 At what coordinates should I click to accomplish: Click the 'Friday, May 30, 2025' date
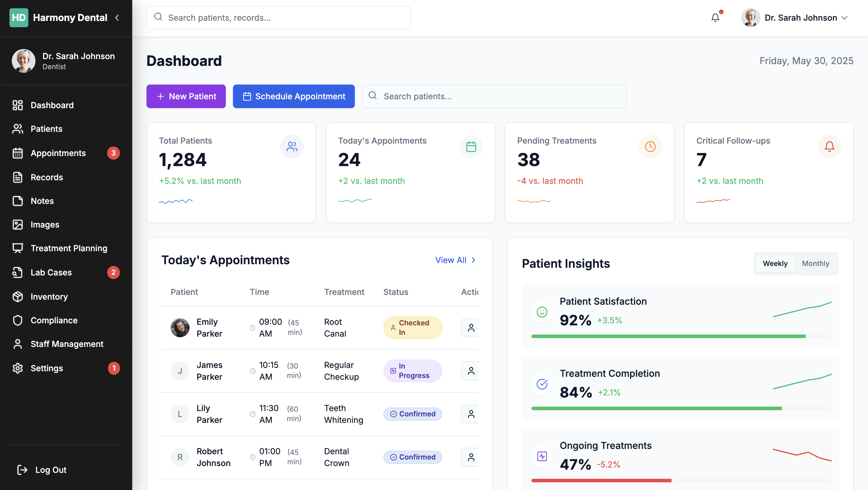[806, 61]
